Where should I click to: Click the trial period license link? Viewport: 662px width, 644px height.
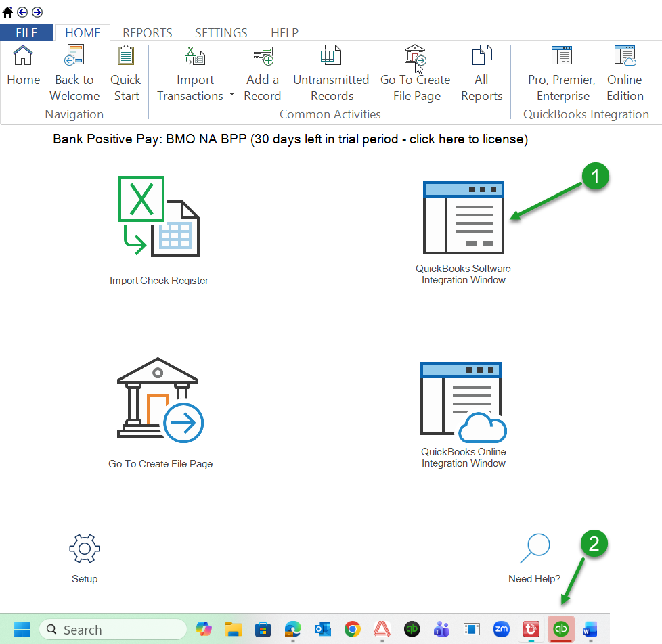coord(290,139)
